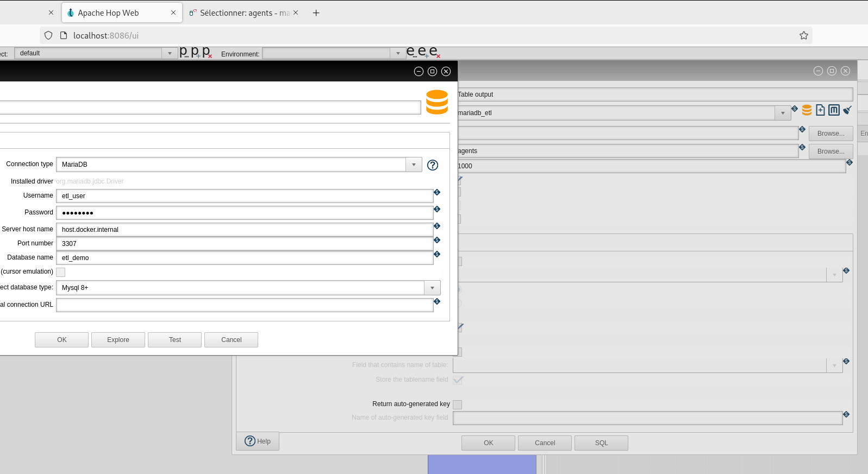Expand the database type Mysql 8+ dropdown
The height and width of the screenshot is (474, 868).
432,288
